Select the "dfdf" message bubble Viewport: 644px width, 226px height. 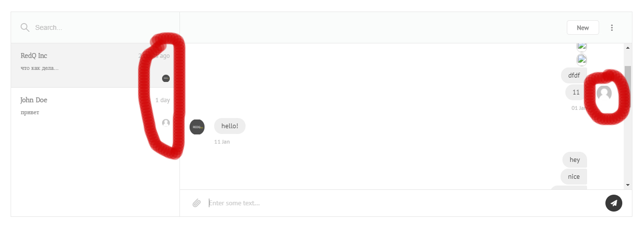coord(574,76)
